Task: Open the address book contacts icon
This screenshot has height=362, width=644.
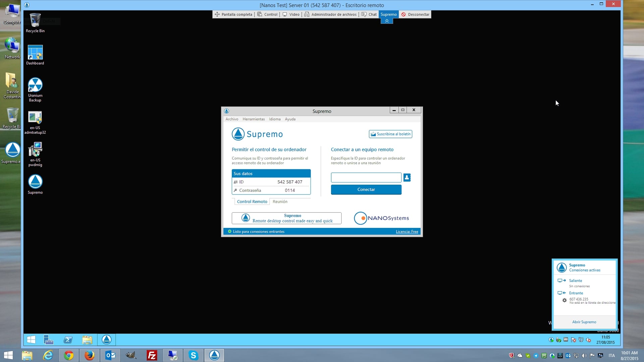Action: [407, 177]
